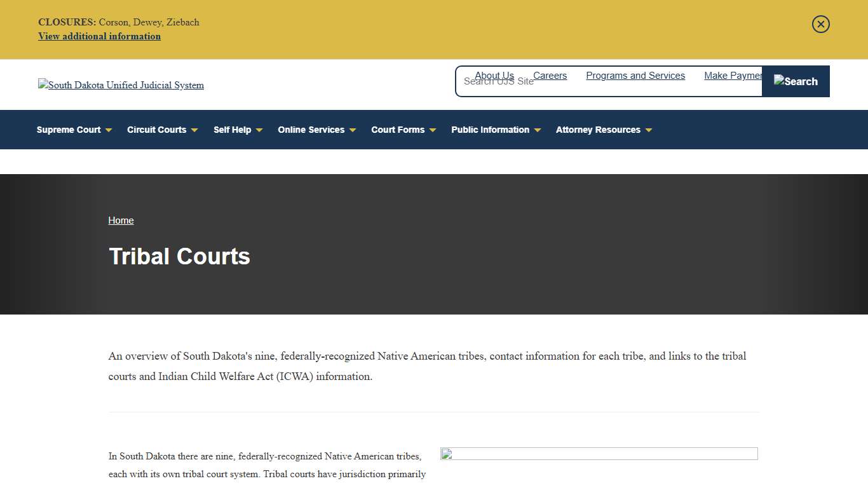Open the About Us menu item
The width and height of the screenshot is (868, 488).
pyautogui.click(x=494, y=76)
